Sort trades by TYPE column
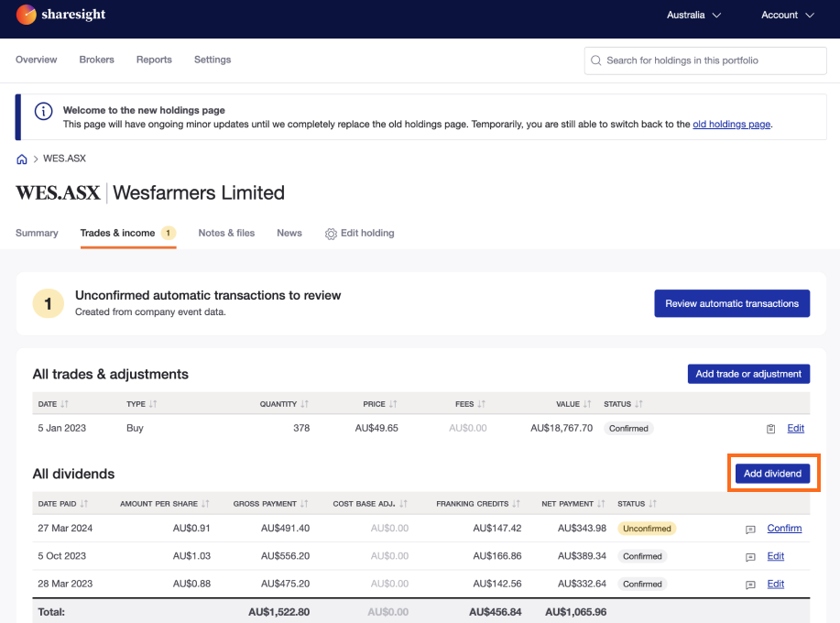This screenshot has height=623, width=840. click(x=141, y=404)
